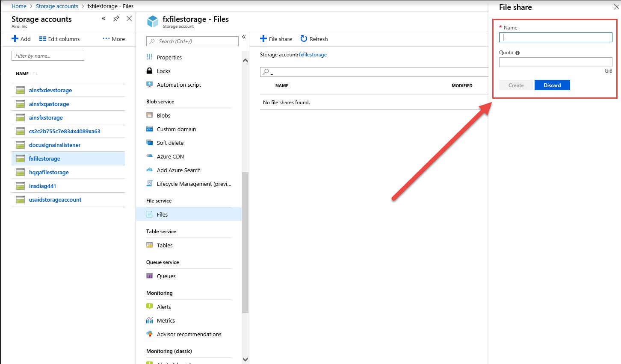Click the Queues icon
621x364 pixels.
click(x=149, y=276)
